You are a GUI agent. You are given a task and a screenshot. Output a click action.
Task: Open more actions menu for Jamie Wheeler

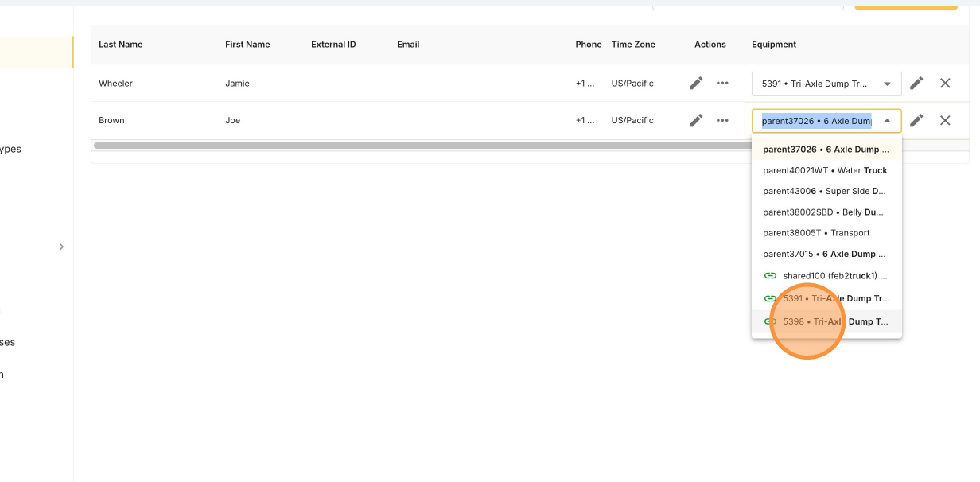tap(722, 83)
